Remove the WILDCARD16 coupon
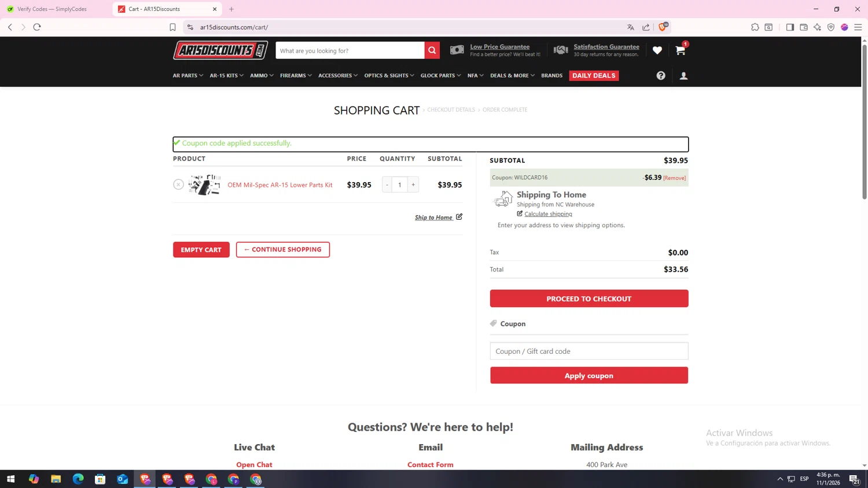 (x=675, y=178)
